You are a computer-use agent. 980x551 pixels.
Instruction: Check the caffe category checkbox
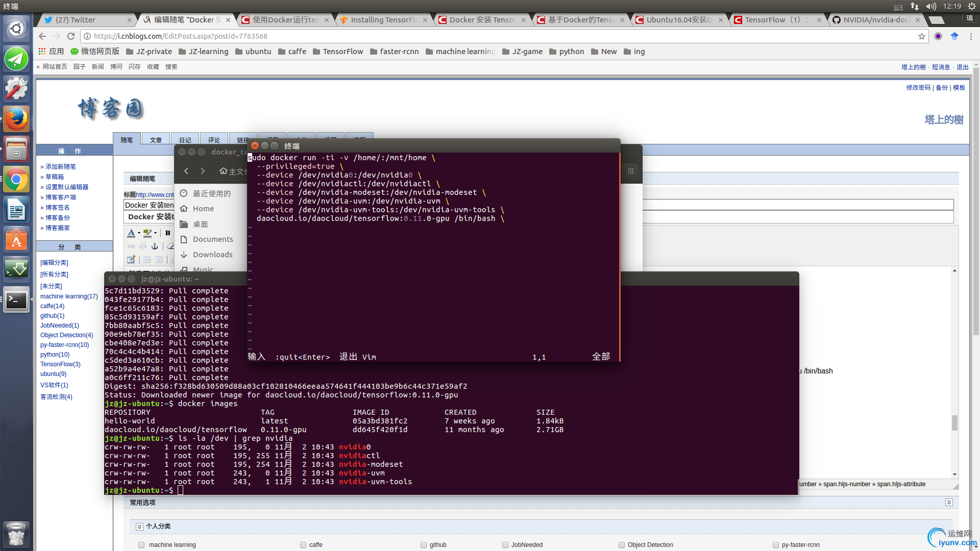[303, 545]
